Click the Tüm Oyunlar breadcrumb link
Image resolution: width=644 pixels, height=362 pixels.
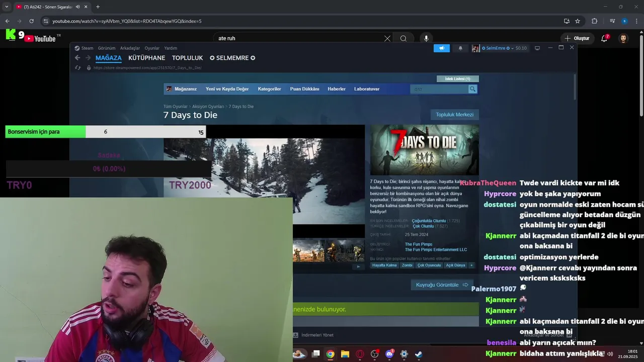tap(175, 107)
